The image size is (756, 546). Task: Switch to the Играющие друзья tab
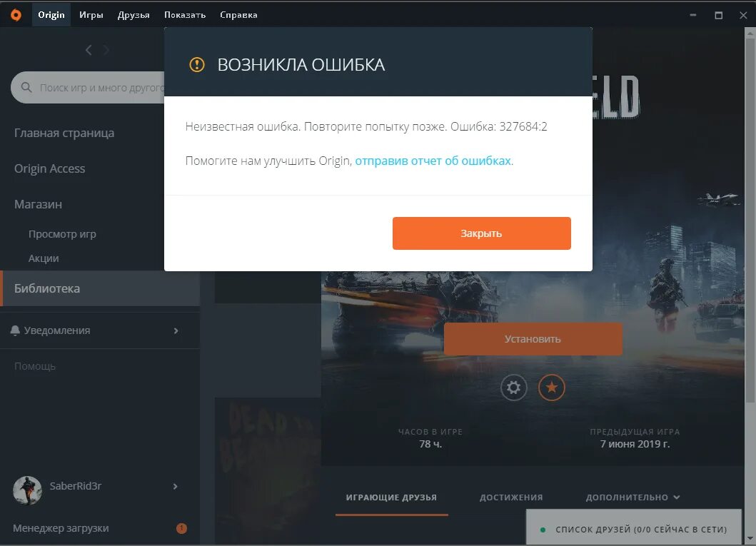391,497
